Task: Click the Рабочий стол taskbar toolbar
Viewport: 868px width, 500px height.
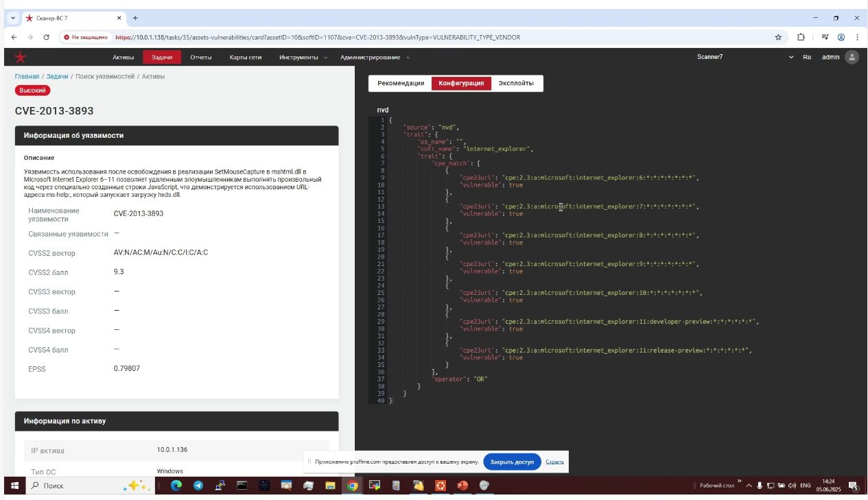Action: coord(717,486)
